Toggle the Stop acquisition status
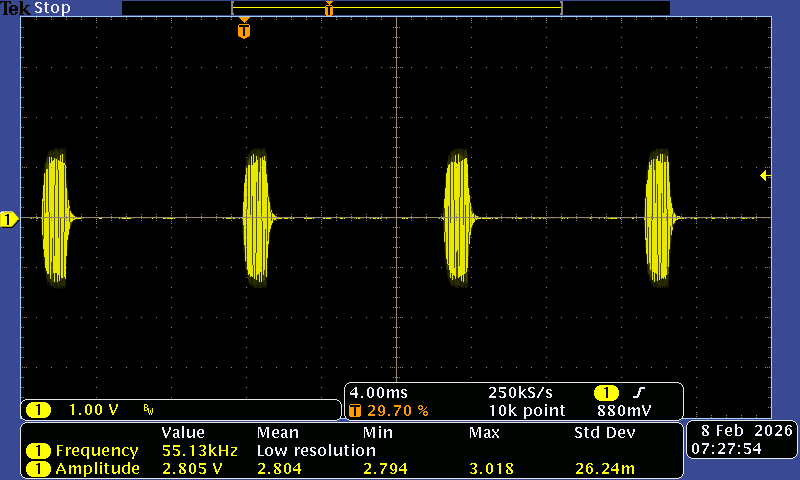800x480 pixels. pos(52,8)
